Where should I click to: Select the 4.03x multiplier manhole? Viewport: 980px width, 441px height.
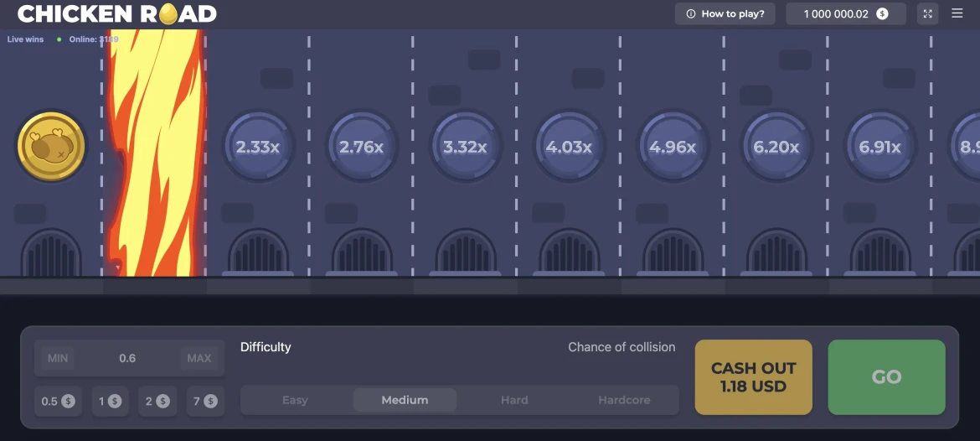569,147
